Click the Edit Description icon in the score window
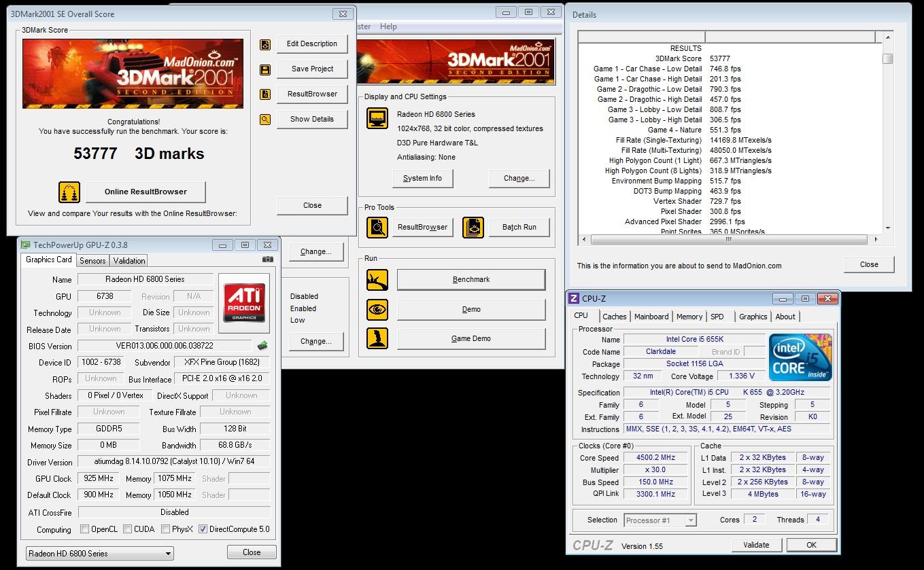The image size is (924, 570). tap(265, 45)
